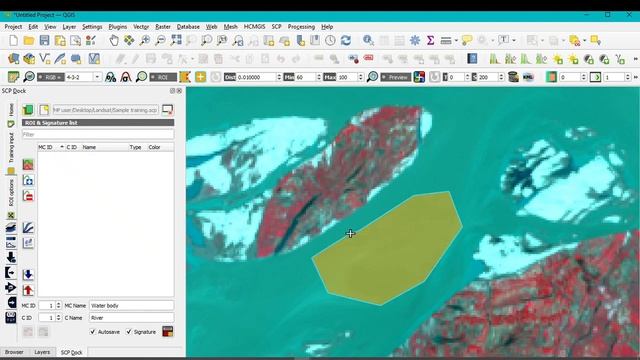Activate the Zoom In magnifier tool
Image resolution: width=640 pixels, height=360 pixels.
[x=145, y=40]
